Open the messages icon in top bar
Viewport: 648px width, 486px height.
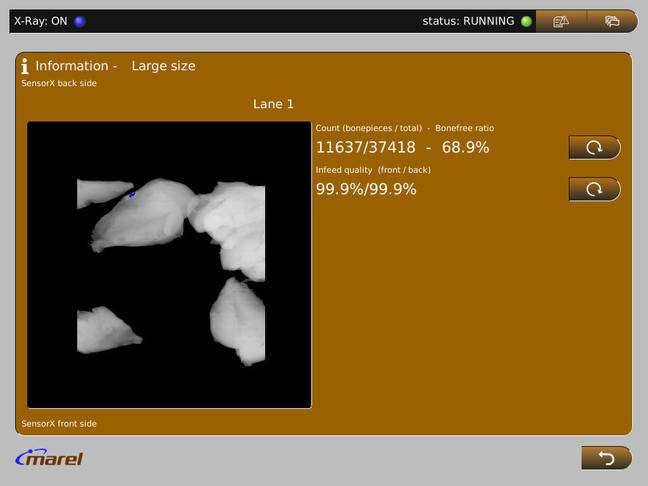(x=612, y=21)
